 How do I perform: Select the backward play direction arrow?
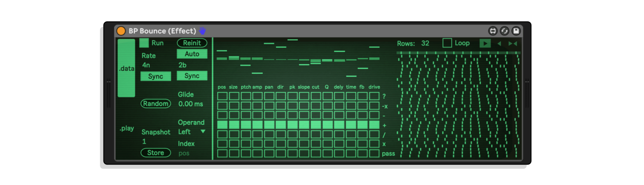pyautogui.click(x=499, y=43)
